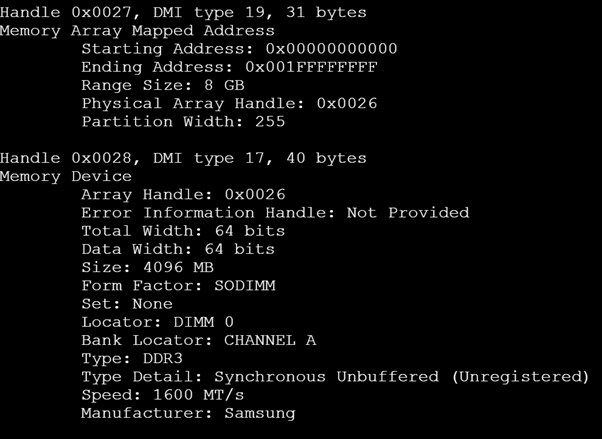This screenshot has height=439, width=602.
Task: Click the 'Set: None' line
Action: pos(127,304)
